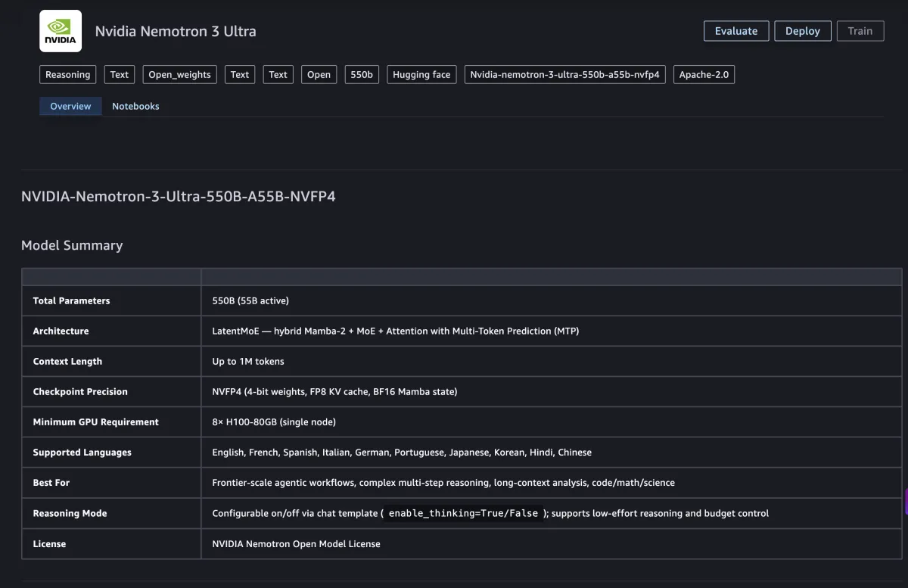Click the disabled Train button
908x588 pixels.
pyautogui.click(x=860, y=31)
